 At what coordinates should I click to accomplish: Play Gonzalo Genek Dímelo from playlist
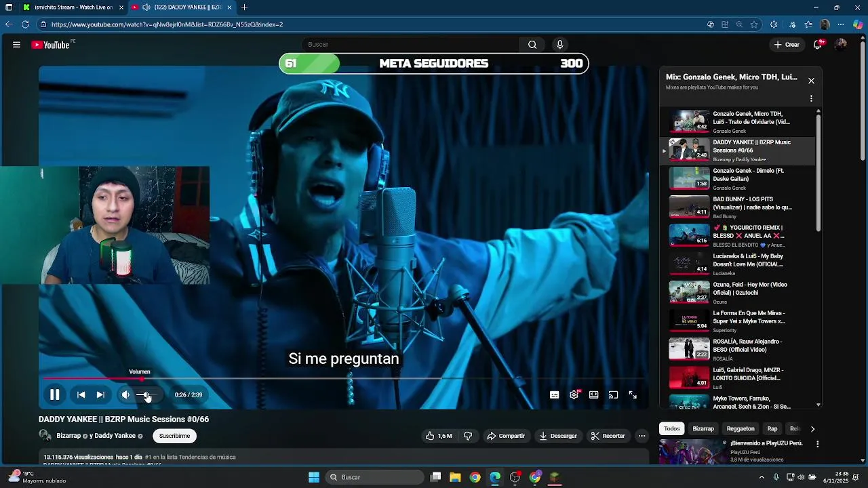pyautogui.click(x=738, y=179)
